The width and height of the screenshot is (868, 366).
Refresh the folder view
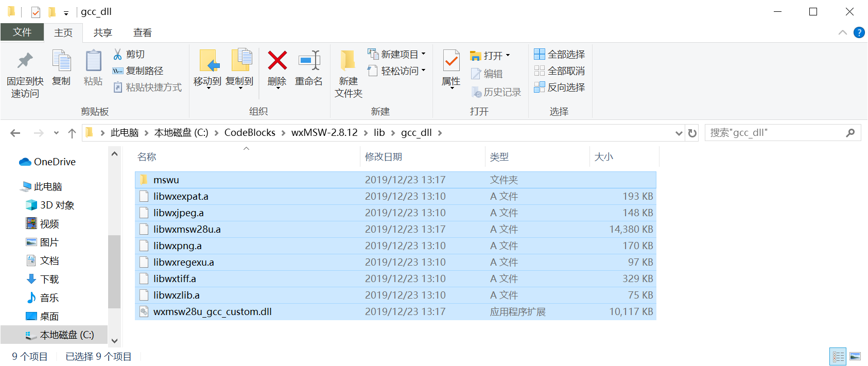(x=692, y=133)
